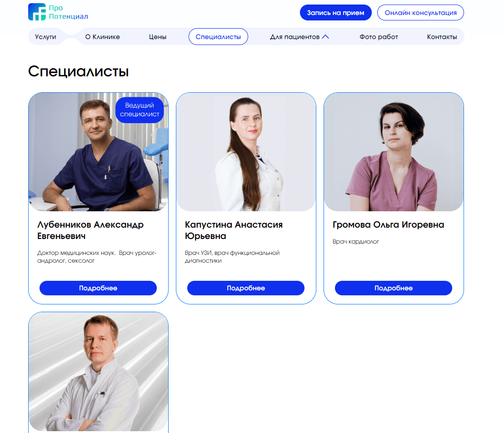The height and width of the screenshot is (433, 504).
Task: Open photo of Громова Ольга
Action: (394, 152)
